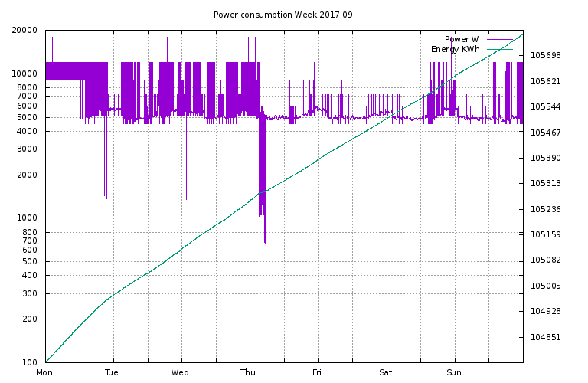Click the 20000 left axis tick label

(24, 31)
